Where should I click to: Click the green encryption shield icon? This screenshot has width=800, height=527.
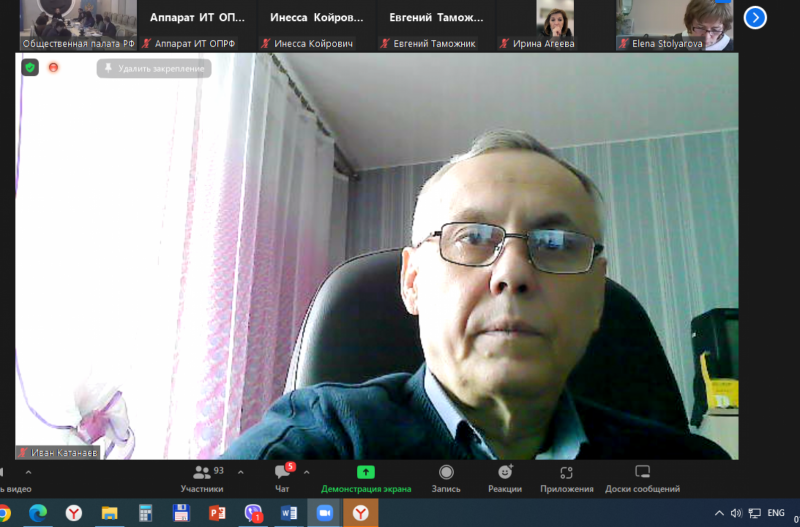click(30, 67)
